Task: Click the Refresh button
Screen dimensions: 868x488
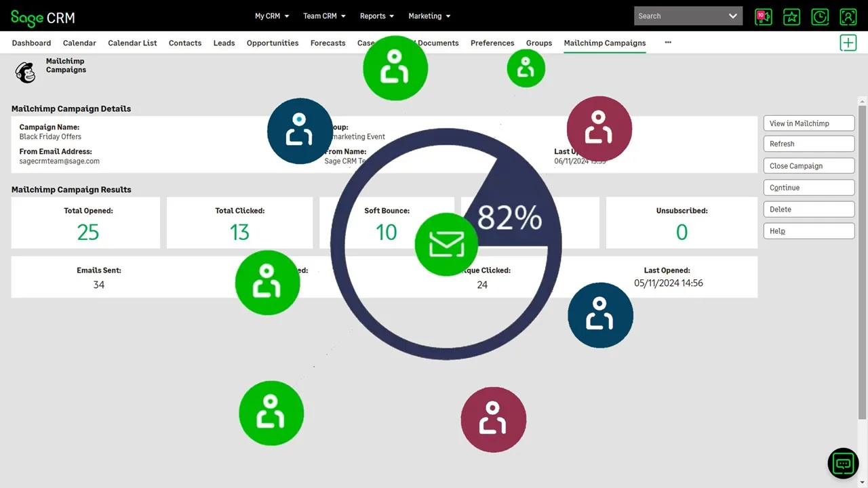Action: (x=808, y=144)
